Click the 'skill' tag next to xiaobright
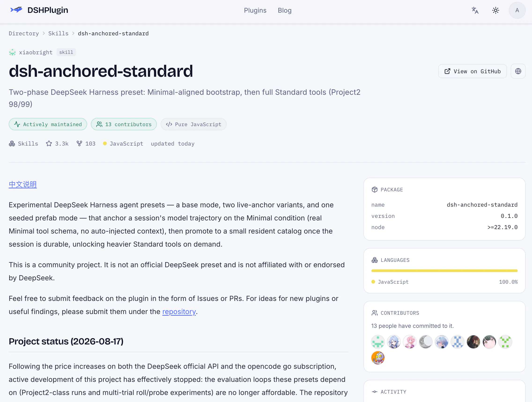Viewport: 532px width, 402px height. click(x=66, y=52)
